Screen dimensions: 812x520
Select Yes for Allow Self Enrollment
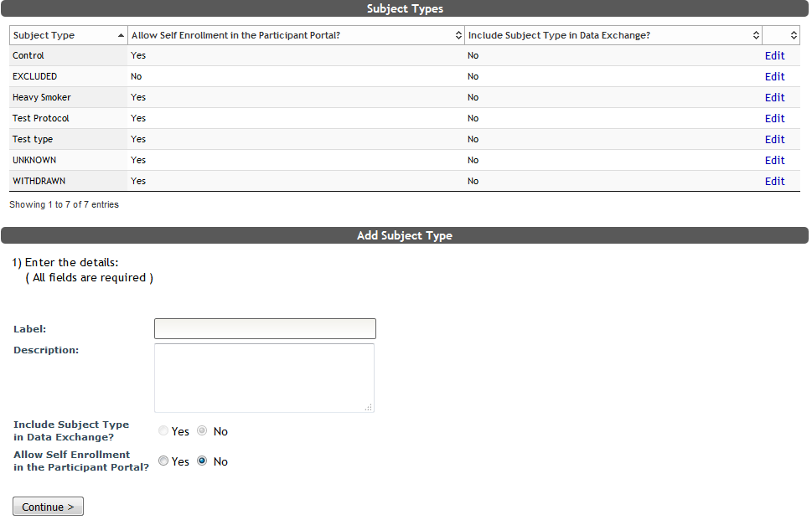163,460
